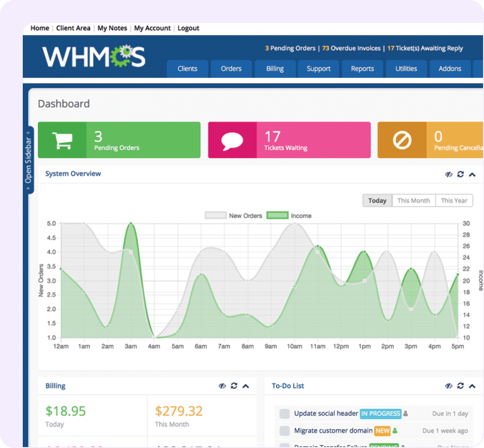
Task: Check off the Migrate customer domain task
Action: (285, 431)
